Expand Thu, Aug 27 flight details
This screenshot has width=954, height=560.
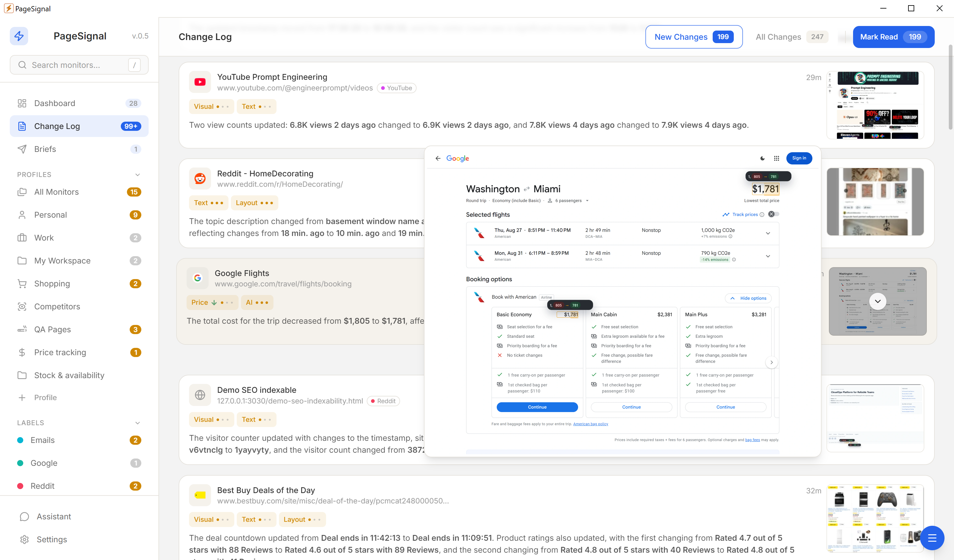click(x=768, y=233)
